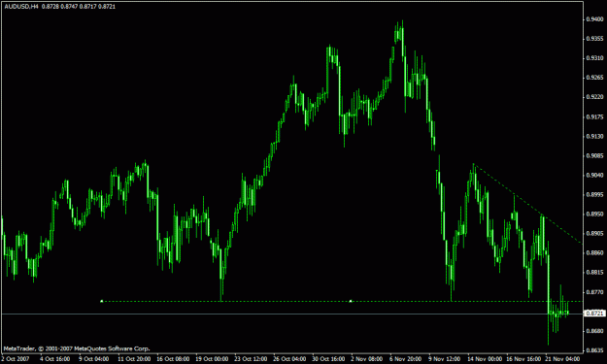
Task: Click the 2 Oct 2007 date label
Action: pyautogui.click(x=16, y=359)
